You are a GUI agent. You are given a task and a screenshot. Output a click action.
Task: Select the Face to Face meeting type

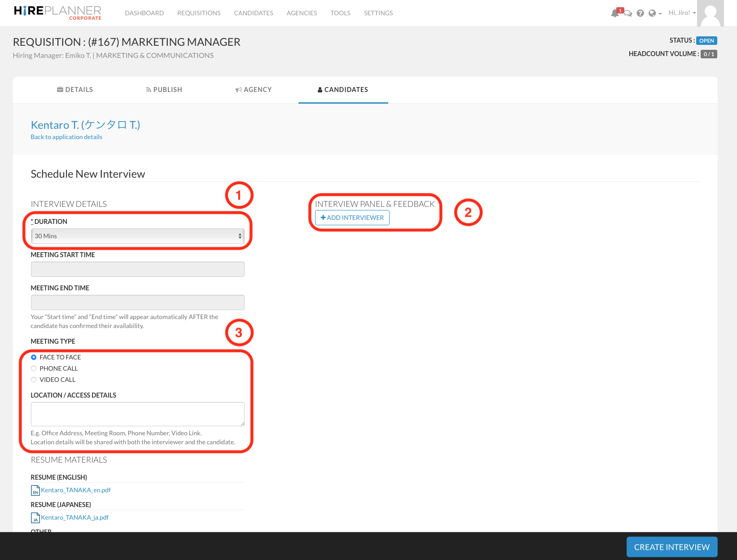pyautogui.click(x=34, y=357)
